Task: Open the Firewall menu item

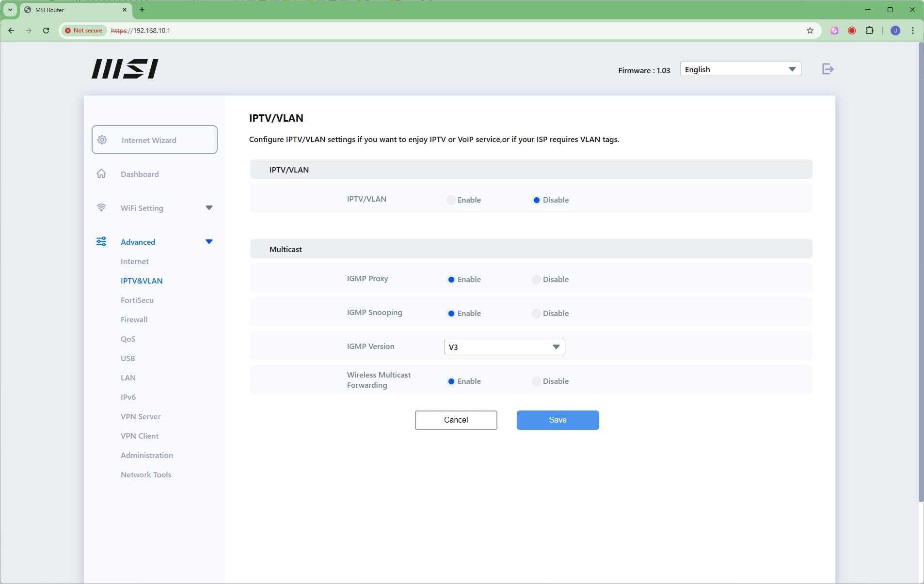Action: pos(134,319)
